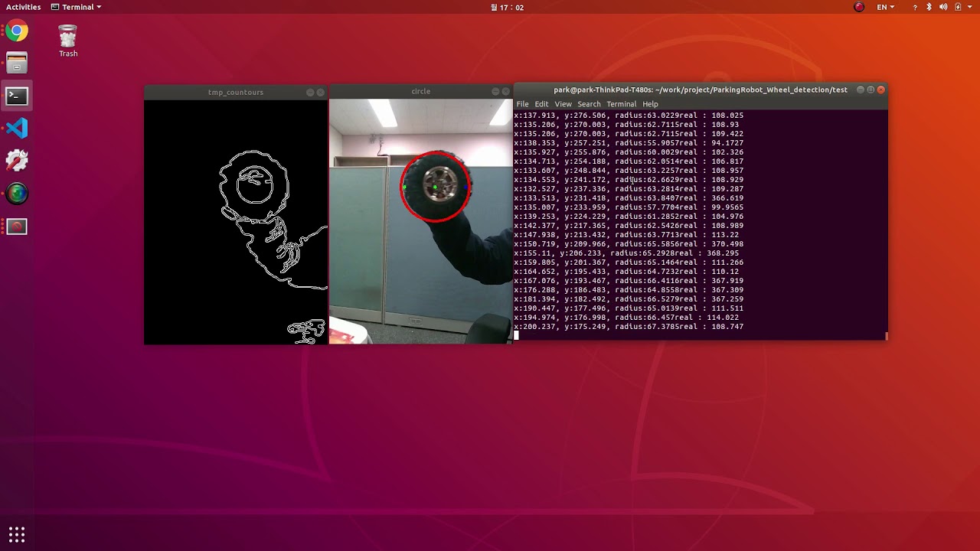This screenshot has height=551, width=980.
Task: Click the red-circle window icon in dock
Action: pyautogui.click(x=17, y=227)
